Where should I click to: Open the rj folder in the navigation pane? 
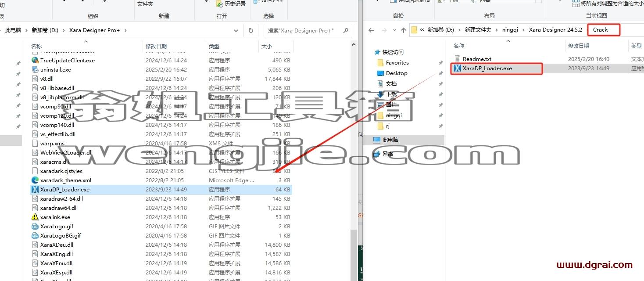click(x=383, y=126)
